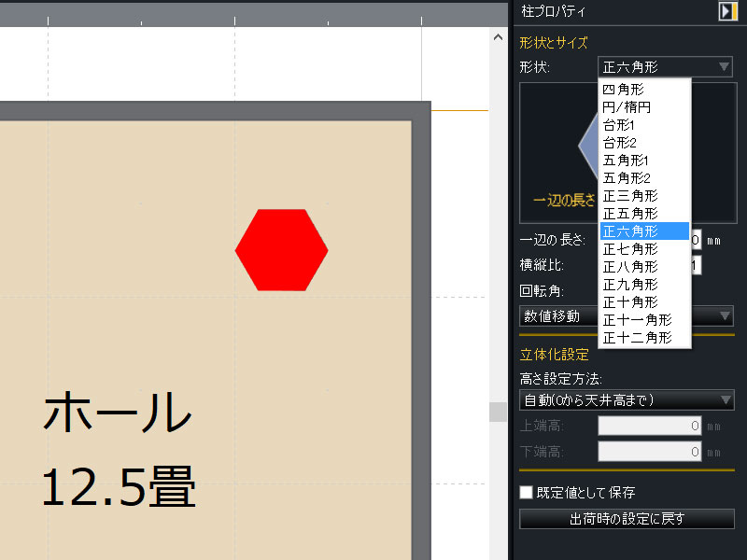Select the red hexagon column

coord(281,250)
